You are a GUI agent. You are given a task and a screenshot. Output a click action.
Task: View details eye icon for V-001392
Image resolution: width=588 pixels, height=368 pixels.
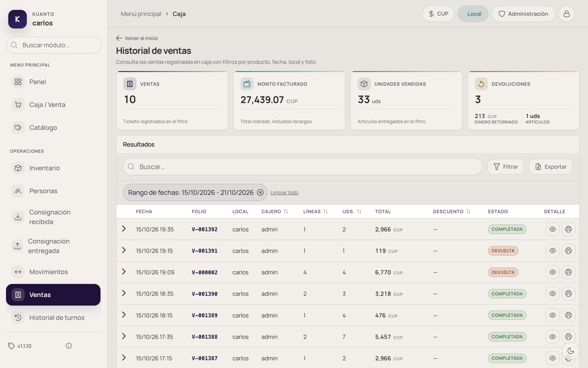point(552,229)
